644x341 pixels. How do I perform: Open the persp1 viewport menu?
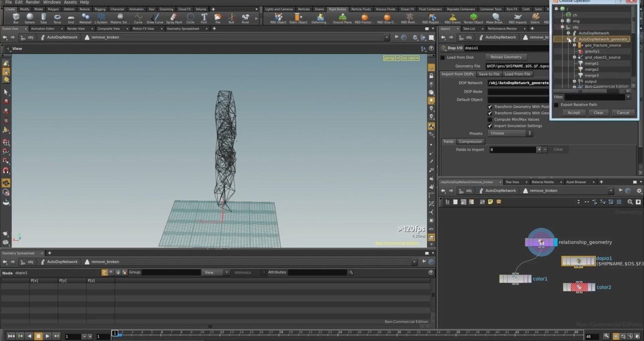click(391, 58)
